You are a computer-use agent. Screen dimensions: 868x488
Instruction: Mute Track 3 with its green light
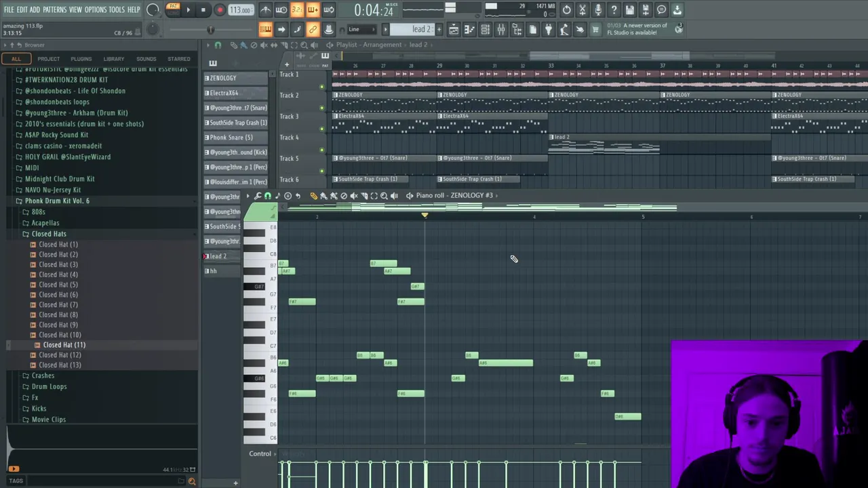321,129
